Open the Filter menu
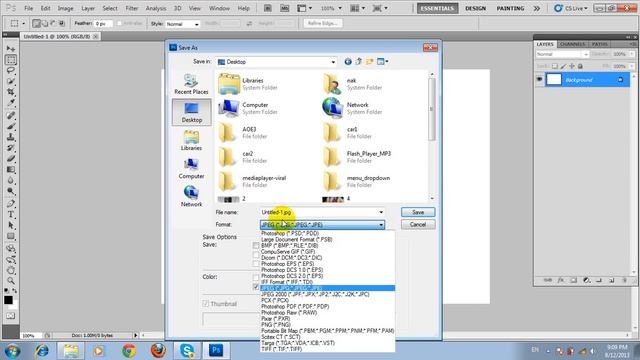The width and height of the screenshot is (640, 360). click(131, 8)
